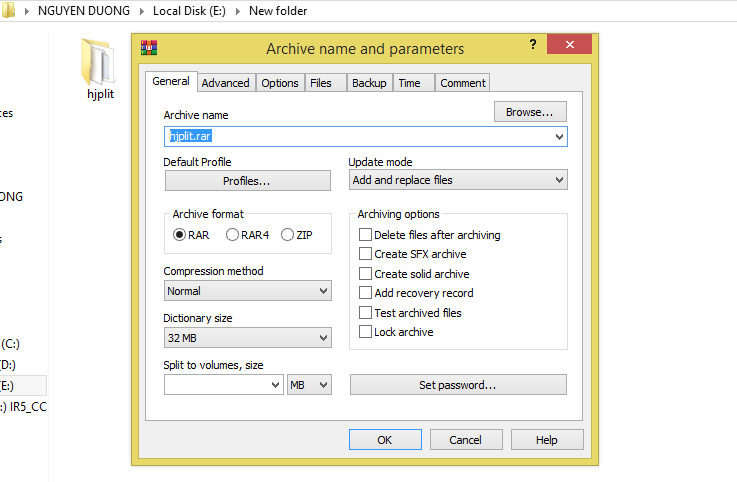Open the Compression method dropdown

coord(247,291)
